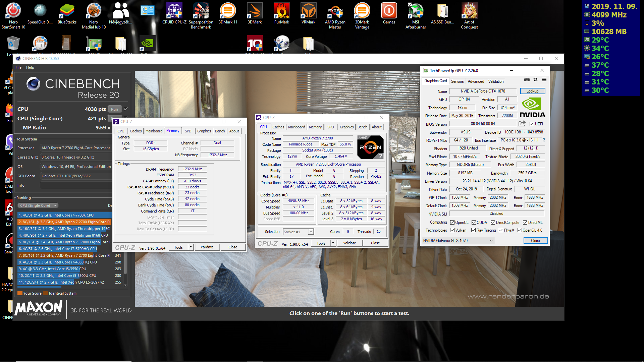Click Validate in memory CPU-Z window
Viewport: 644px width, 362px height.
click(x=207, y=247)
